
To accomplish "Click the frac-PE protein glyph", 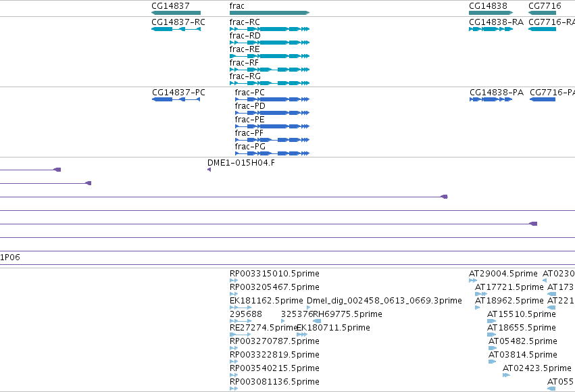I will coord(272,126).
